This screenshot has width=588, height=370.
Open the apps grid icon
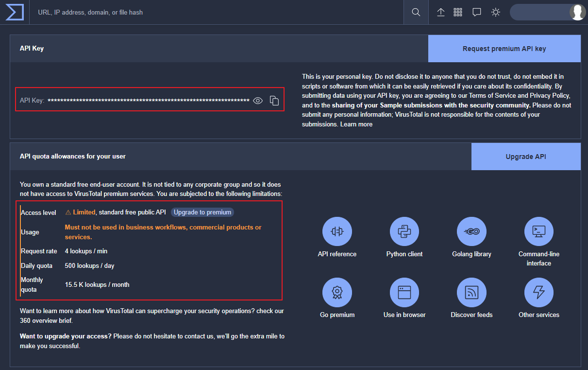point(458,12)
